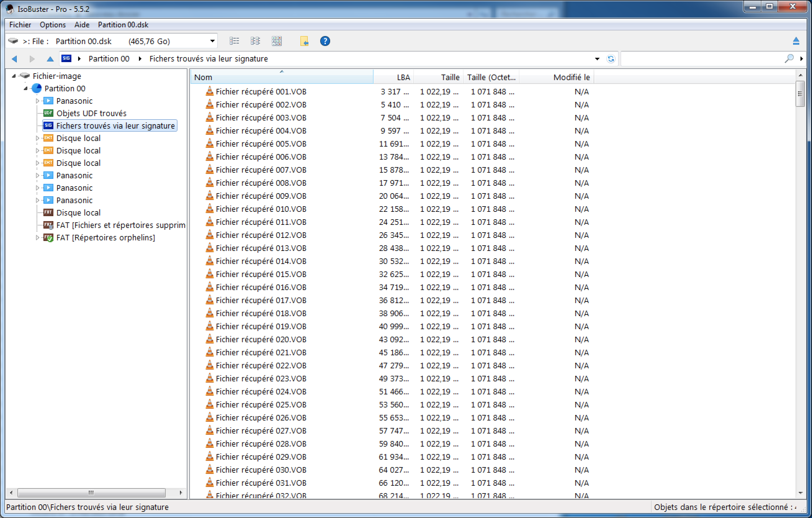Open the Partition 00.dsk menu

tap(123, 25)
